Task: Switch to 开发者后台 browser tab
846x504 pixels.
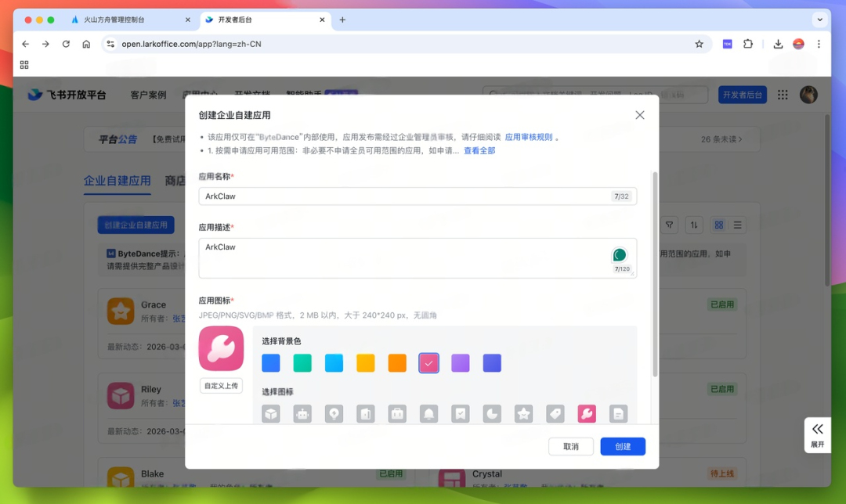Action: tap(265, 20)
